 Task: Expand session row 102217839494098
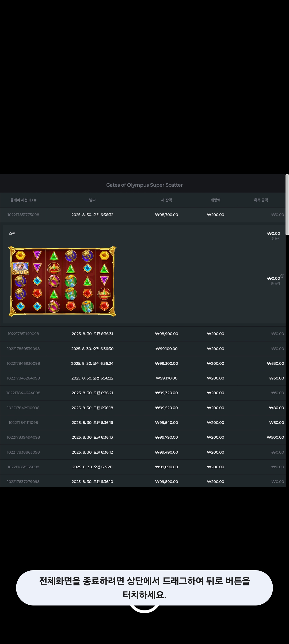[x=143, y=437]
